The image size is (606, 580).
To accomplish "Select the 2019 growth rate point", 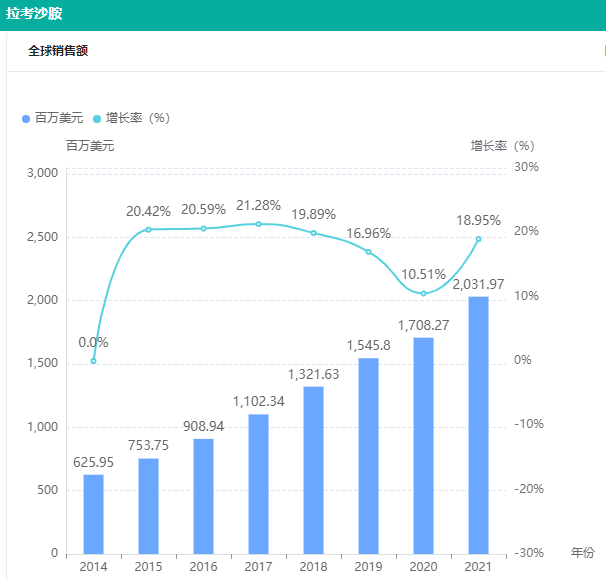I will click(x=369, y=252).
